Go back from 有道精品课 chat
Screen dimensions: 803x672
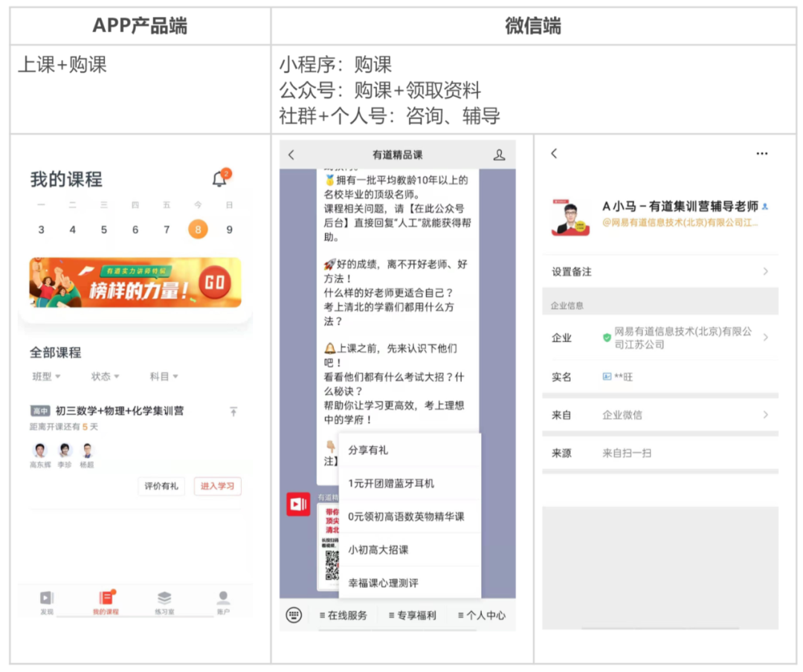(291, 155)
